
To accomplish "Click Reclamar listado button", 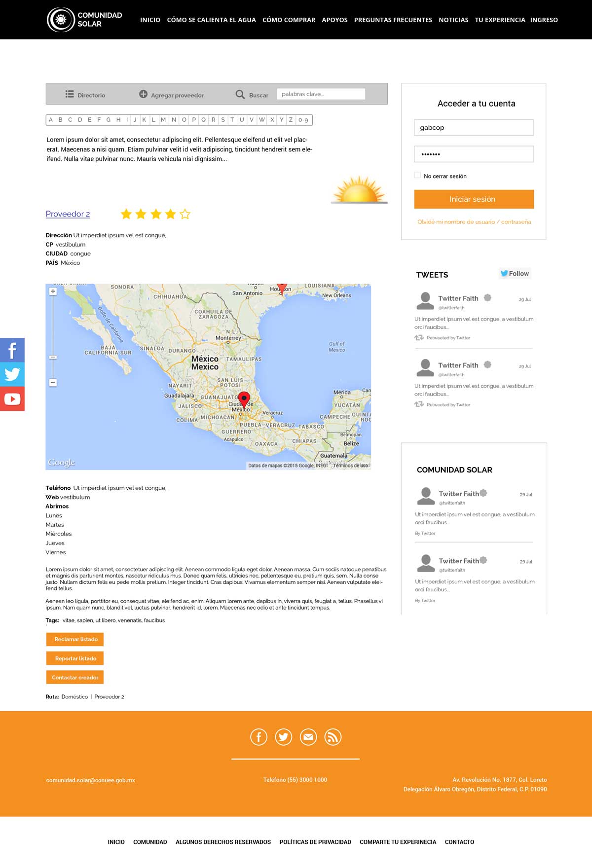I will [75, 639].
